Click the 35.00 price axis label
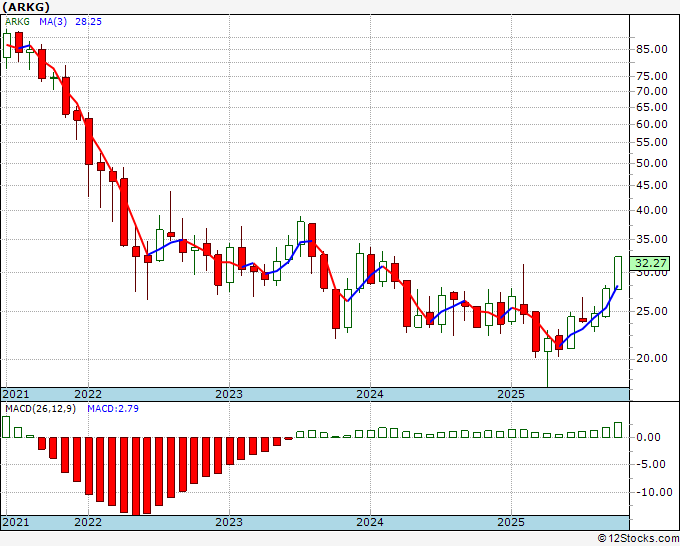 (x=651, y=239)
